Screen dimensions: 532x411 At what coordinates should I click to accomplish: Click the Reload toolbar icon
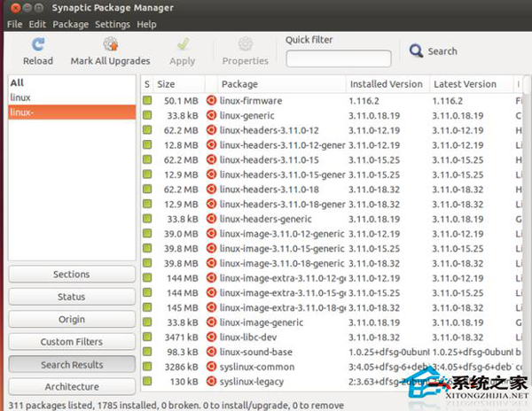[x=38, y=44]
